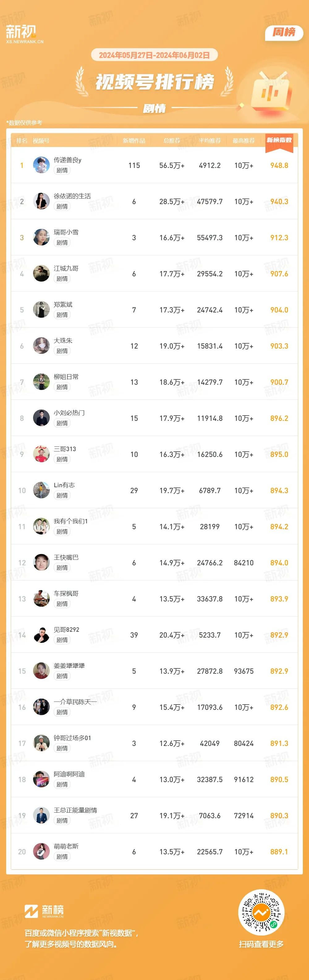
Task: Click the 剧情 tag under 江城九哥
Action: tap(62, 279)
